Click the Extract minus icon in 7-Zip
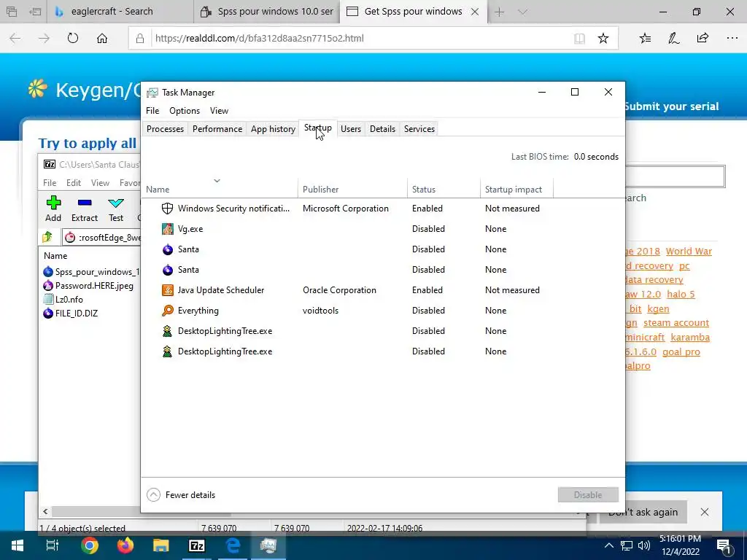This screenshot has height=560, width=747. pyautogui.click(x=85, y=203)
